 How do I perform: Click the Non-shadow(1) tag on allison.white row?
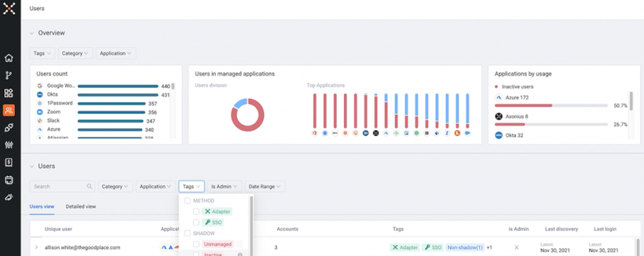click(x=465, y=247)
